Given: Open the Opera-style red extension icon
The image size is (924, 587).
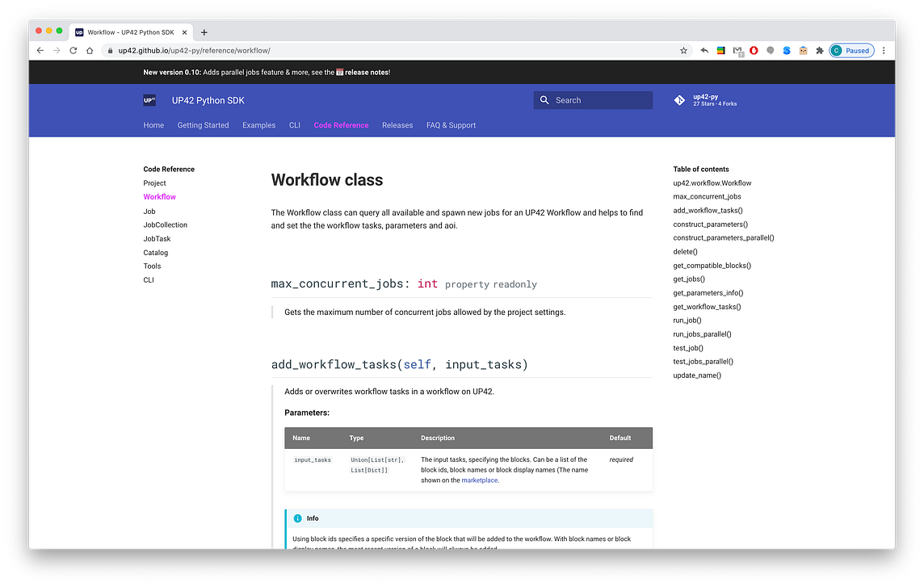Looking at the screenshot, I should pos(754,49).
